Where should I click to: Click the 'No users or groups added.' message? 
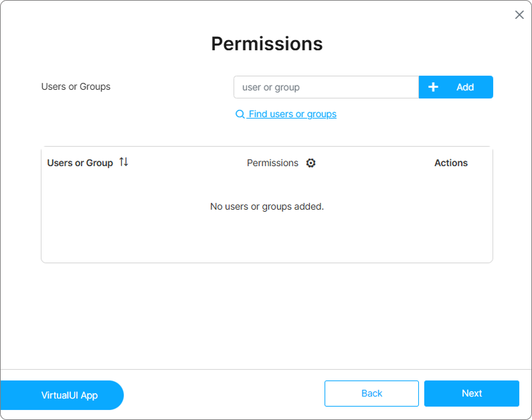(267, 206)
